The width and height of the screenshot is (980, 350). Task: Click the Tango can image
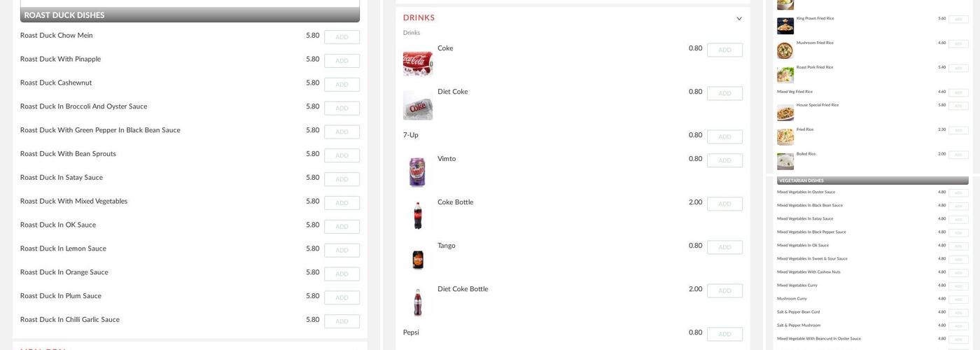(x=418, y=260)
